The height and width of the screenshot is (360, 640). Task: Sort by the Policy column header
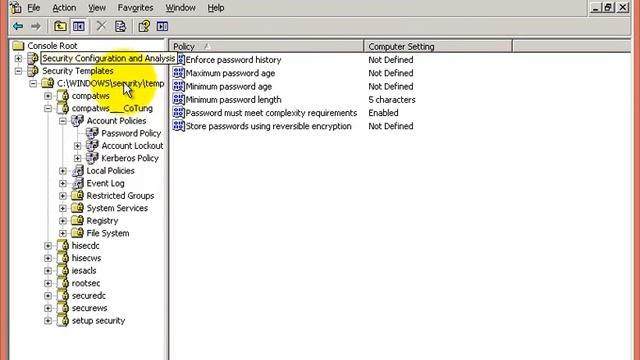266,47
